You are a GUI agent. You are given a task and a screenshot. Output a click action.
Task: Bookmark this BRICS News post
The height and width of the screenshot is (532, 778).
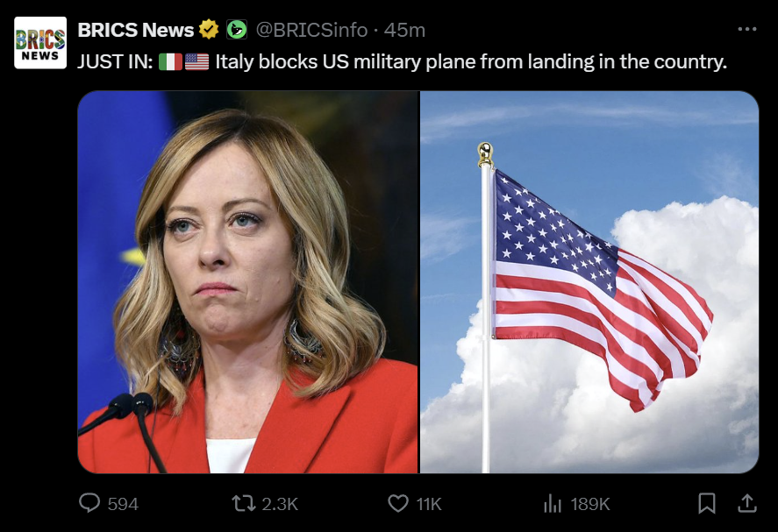coord(707,503)
